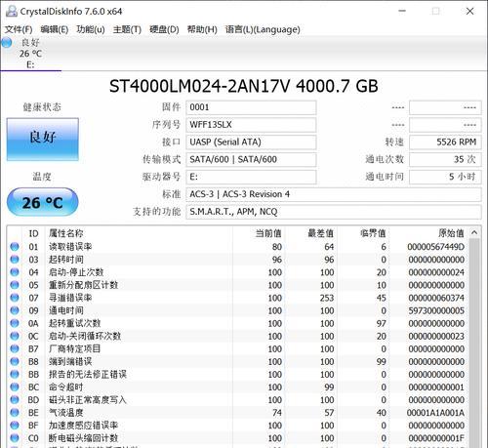The width and height of the screenshot is (488, 448).
Task: Click status circle for attribute 0C 启动-关闭循环次数
Action: pos(15,336)
